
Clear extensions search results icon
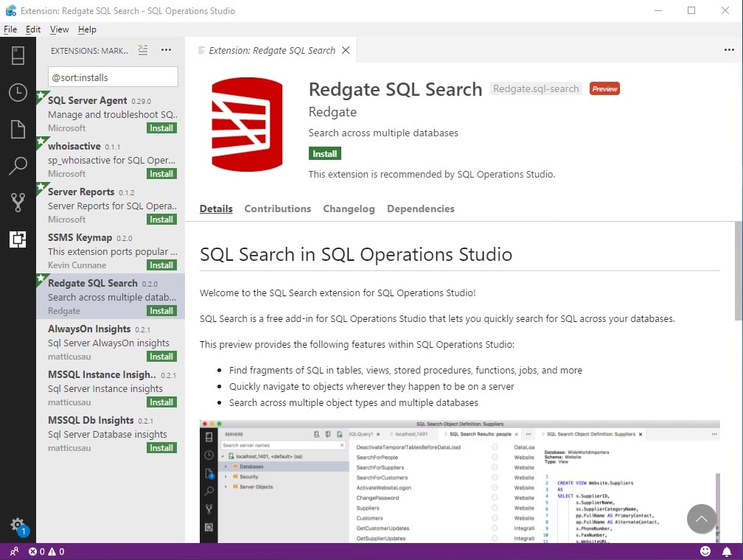pyautogui.click(x=143, y=50)
